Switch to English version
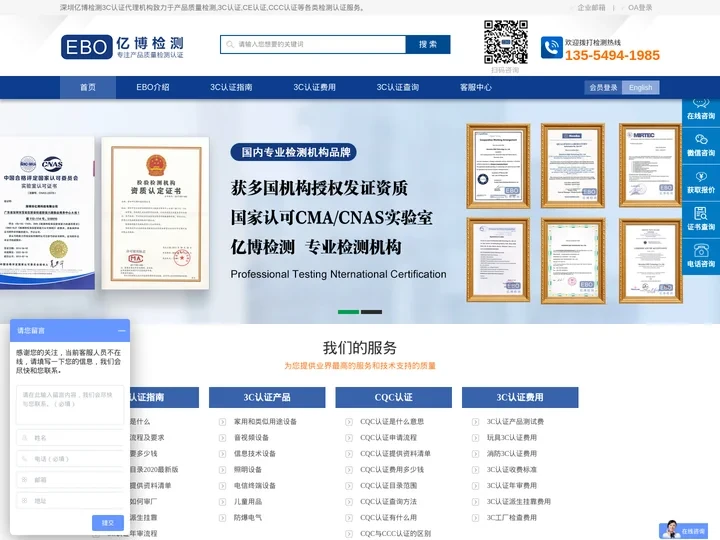720x540 pixels. click(641, 87)
